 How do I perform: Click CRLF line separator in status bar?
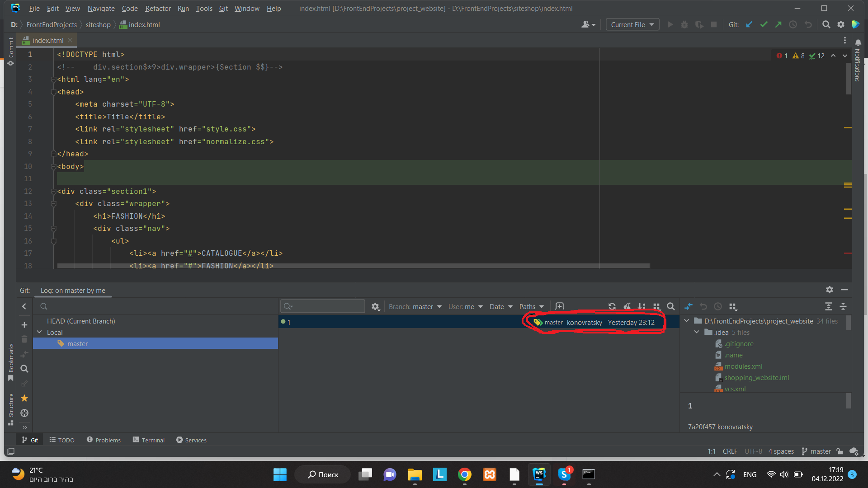pos(730,451)
